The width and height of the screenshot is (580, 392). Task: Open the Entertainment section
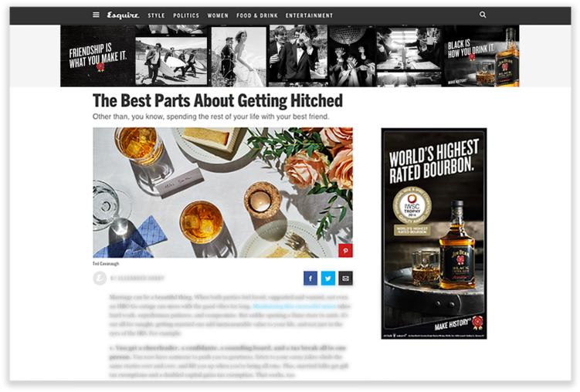coord(309,15)
